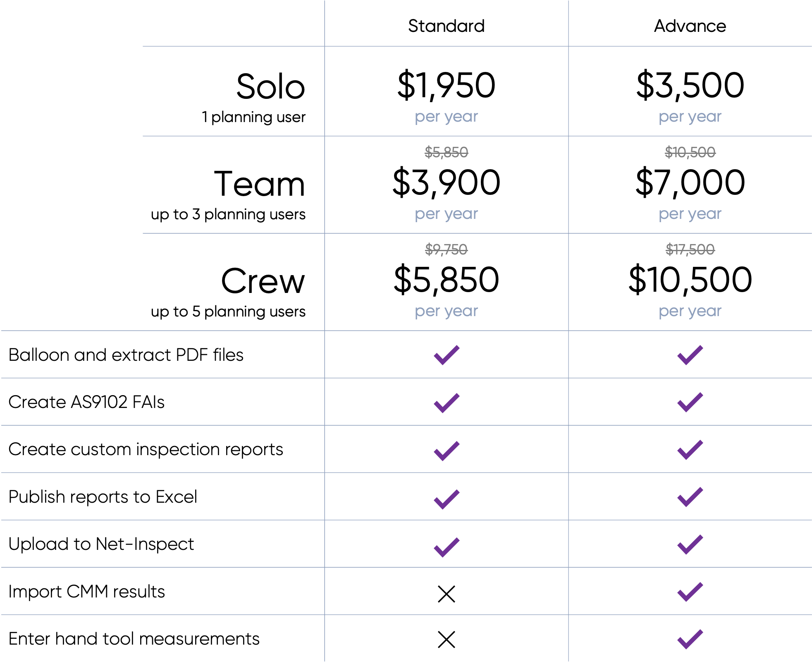Click the Team plan label
Screen dimensions: 812x662
point(259,184)
